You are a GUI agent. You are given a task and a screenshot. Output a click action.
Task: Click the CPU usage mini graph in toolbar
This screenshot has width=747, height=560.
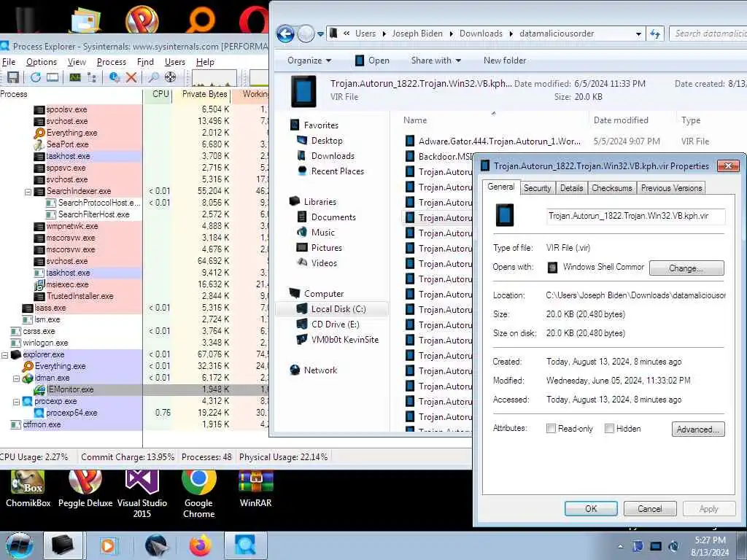pos(214,77)
